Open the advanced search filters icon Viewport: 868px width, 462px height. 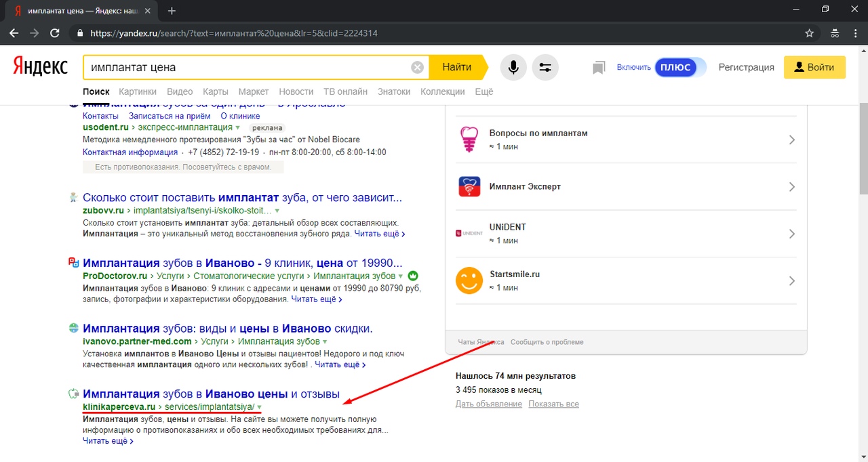(545, 67)
